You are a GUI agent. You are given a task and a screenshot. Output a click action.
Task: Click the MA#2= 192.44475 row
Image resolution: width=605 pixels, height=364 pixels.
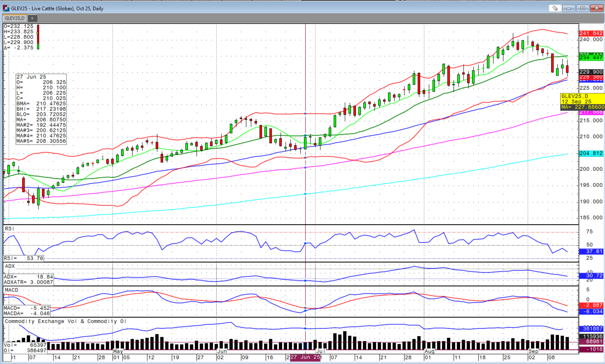tap(41, 125)
